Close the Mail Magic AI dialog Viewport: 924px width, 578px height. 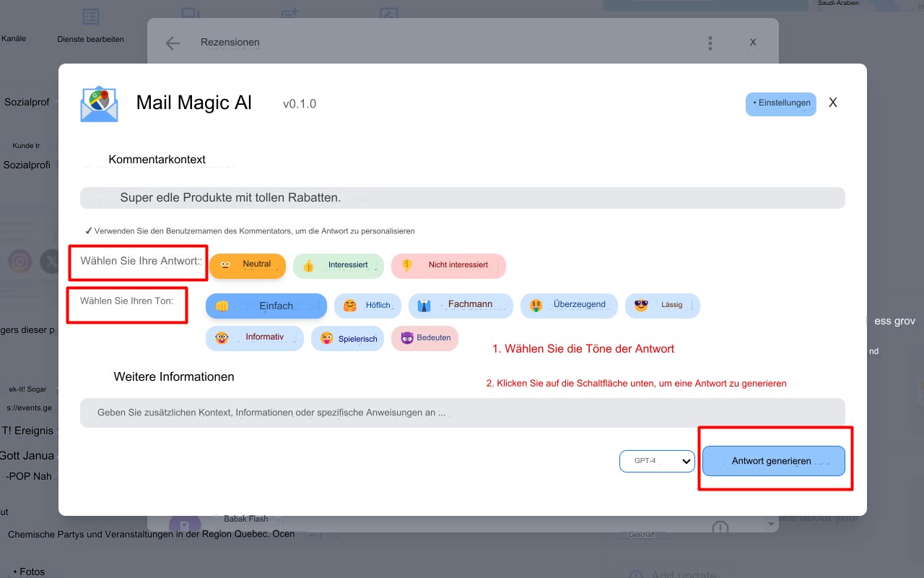833,103
